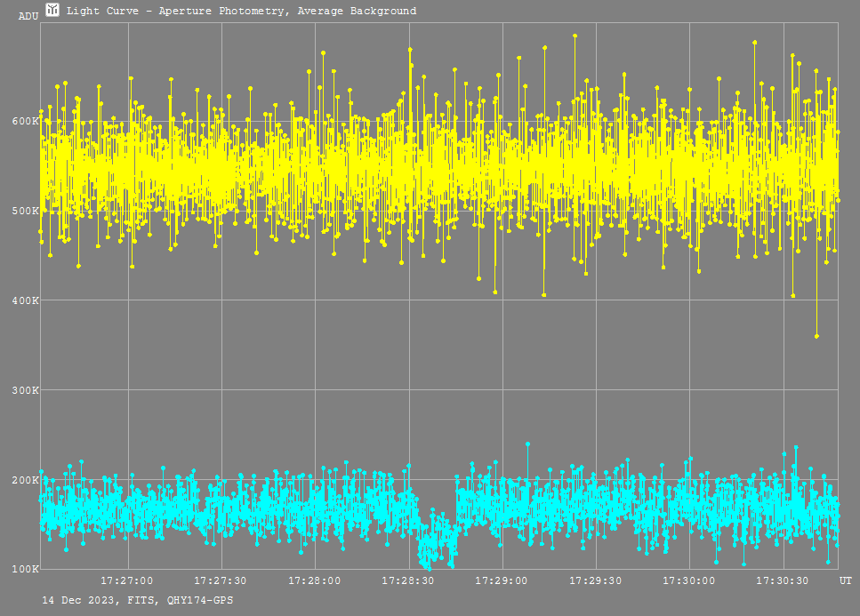The width and height of the screenshot is (860, 616).
Task: Click the chart title 'Light Curve - Aperture Photometry, Average Background'
Action: 241,11
